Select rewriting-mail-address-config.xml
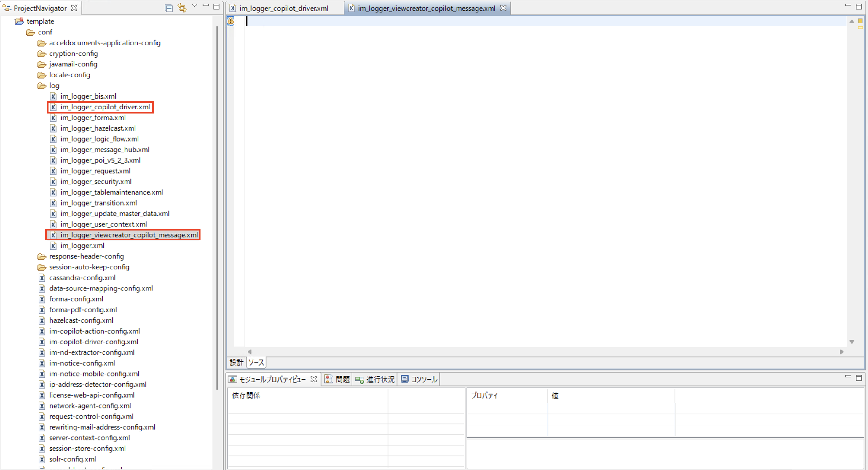Image resolution: width=868 pixels, height=470 pixels. coord(102,427)
